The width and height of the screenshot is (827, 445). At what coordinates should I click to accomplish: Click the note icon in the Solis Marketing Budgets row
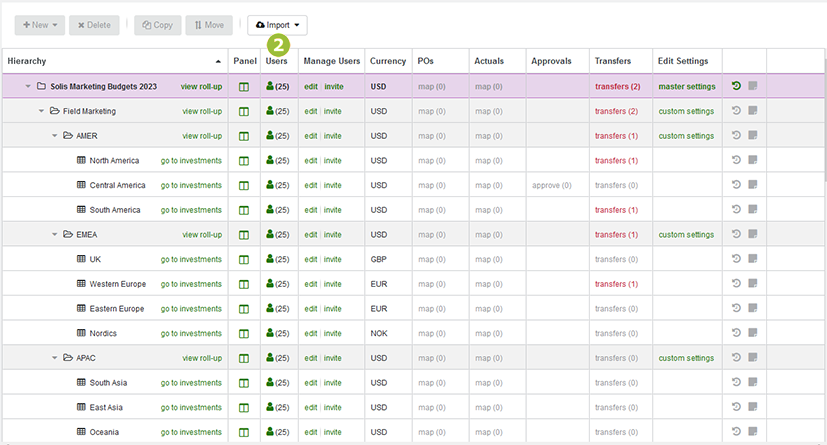click(x=753, y=85)
